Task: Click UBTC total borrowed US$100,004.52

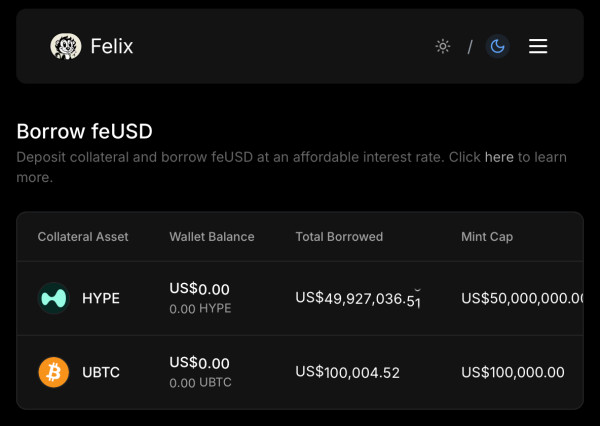Action: (348, 373)
